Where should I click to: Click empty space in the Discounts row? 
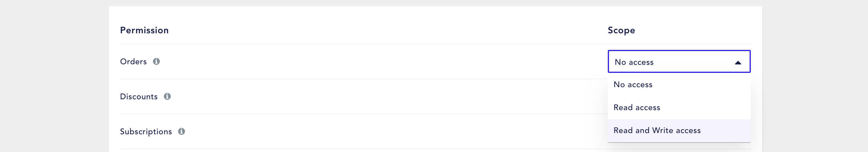pyautogui.click(x=387, y=97)
